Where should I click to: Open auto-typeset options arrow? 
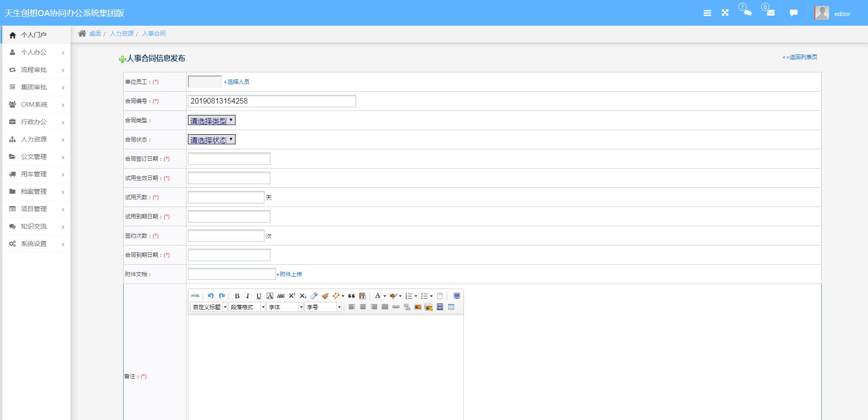[x=343, y=296]
